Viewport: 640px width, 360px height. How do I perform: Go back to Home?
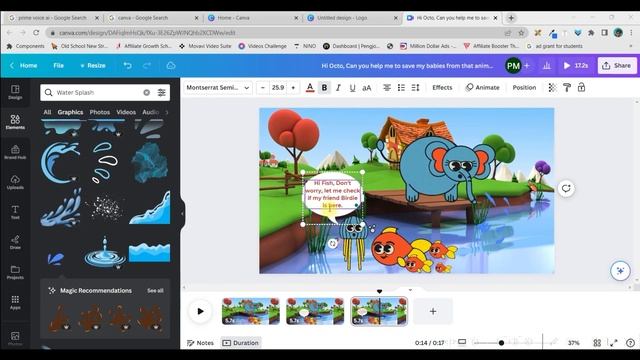tap(24, 65)
